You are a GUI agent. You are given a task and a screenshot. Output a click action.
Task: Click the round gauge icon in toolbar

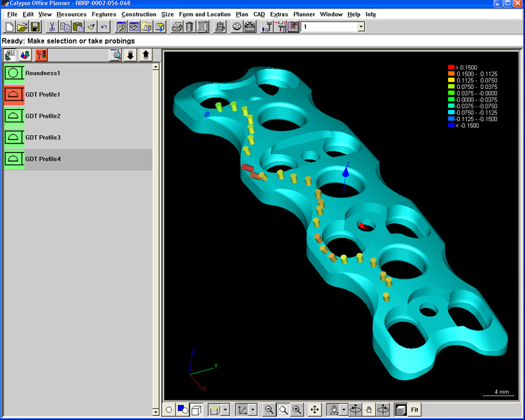click(237, 27)
